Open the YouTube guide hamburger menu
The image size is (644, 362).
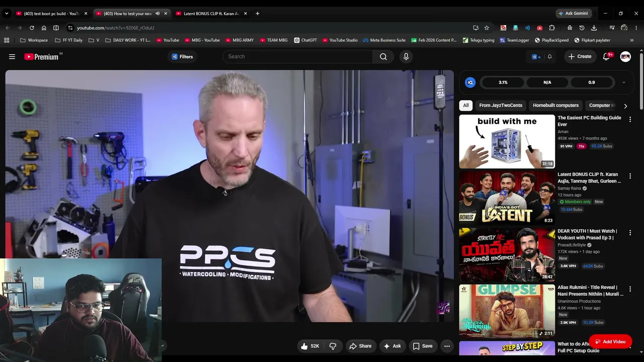(x=12, y=57)
